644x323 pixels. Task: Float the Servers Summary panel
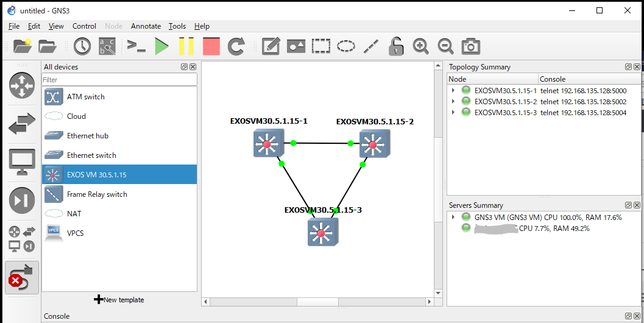[628, 205]
